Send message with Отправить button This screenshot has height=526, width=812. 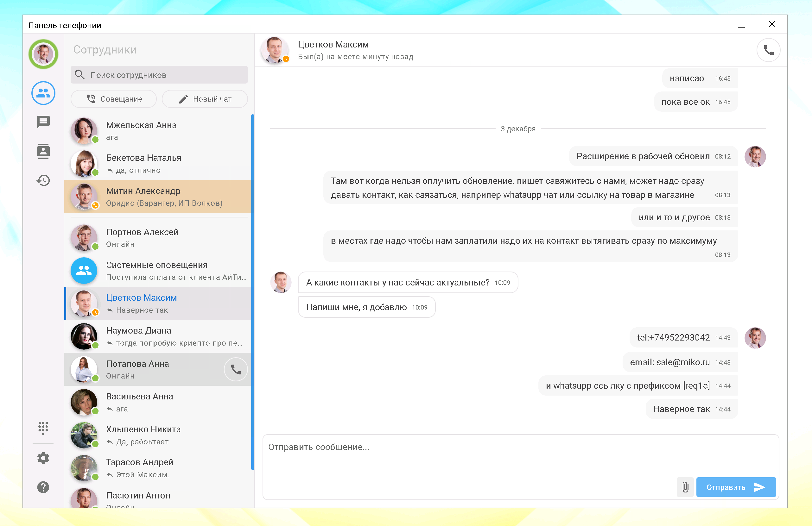tap(736, 487)
